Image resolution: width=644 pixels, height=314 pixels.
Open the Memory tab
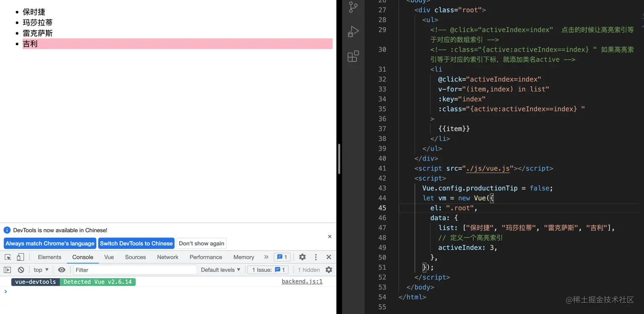click(x=244, y=257)
